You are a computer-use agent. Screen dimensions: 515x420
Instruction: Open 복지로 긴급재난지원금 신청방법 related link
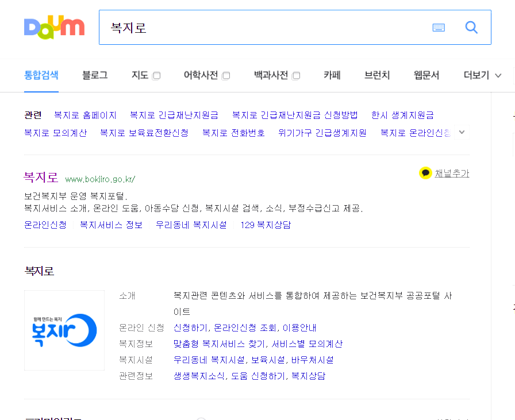[x=295, y=115]
